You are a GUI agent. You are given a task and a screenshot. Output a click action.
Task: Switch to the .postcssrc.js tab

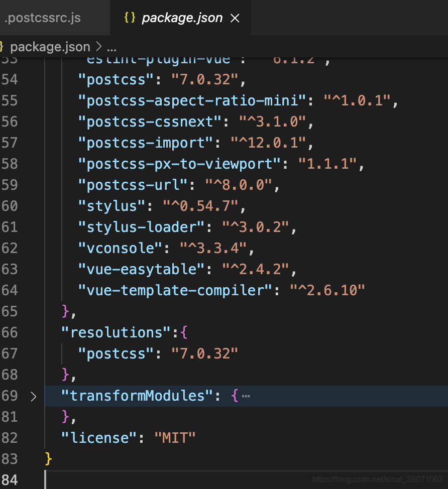click(43, 18)
